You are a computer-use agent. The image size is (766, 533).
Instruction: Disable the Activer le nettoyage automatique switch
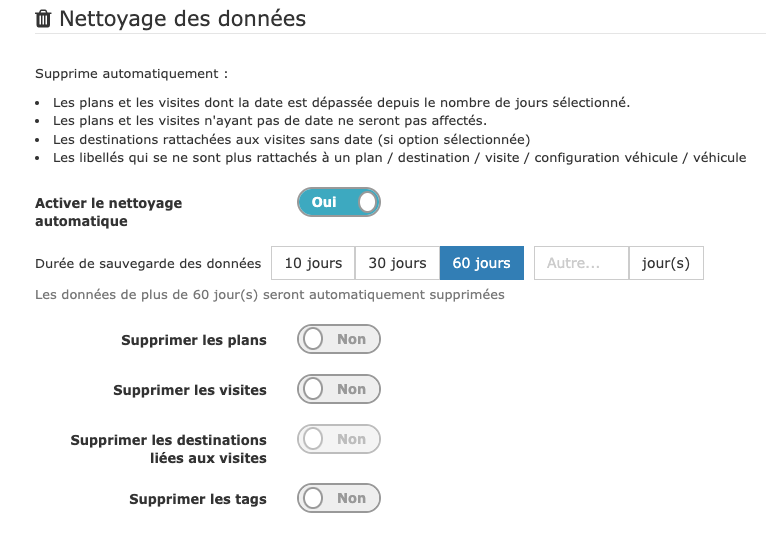coord(339,202)
